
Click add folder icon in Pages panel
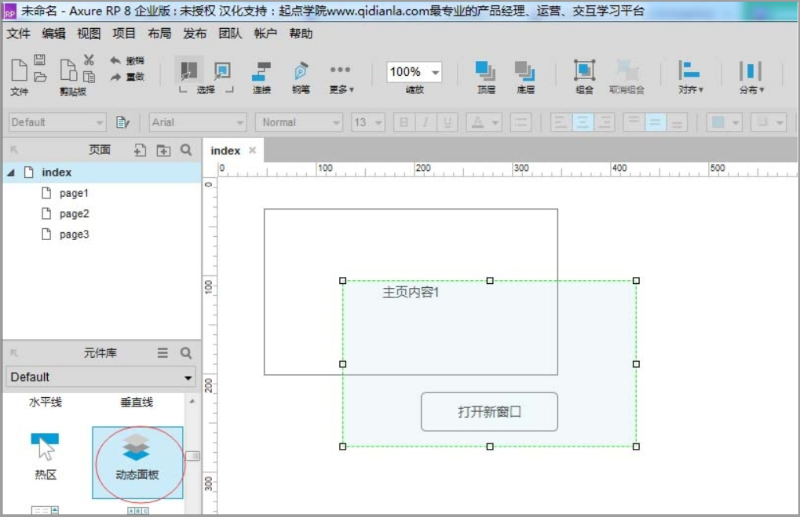[163, 150]
